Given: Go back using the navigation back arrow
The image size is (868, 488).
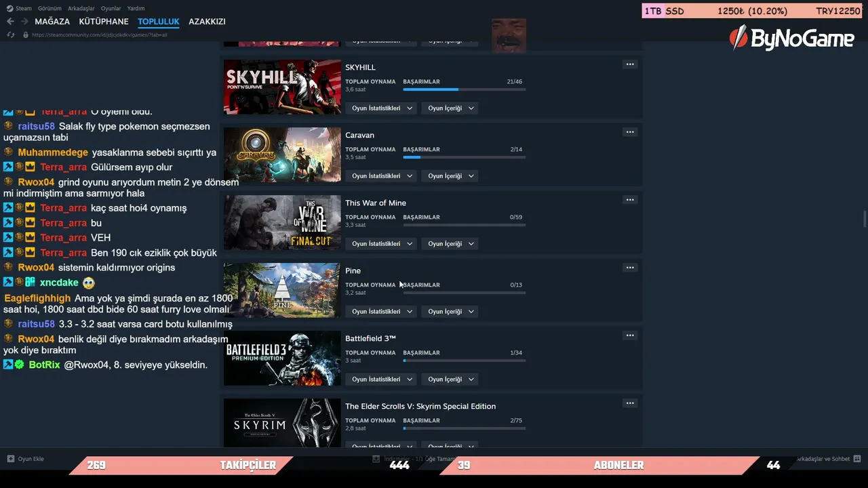Looking at the screenshot, I should point(10,22).
